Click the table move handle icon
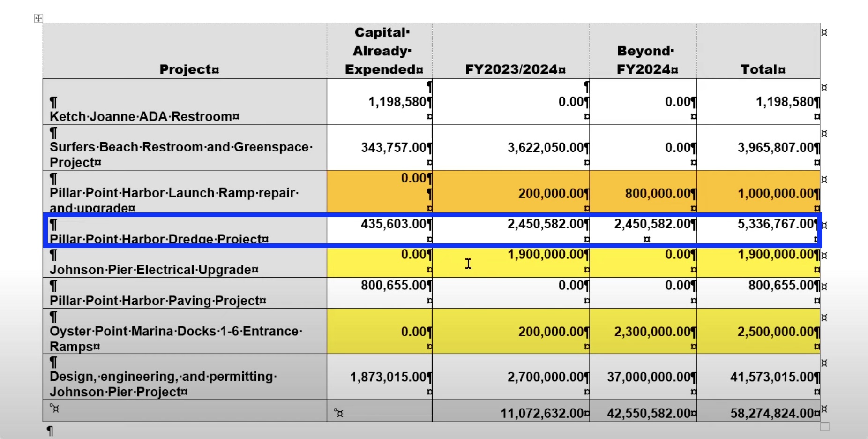 click(38, 18)
